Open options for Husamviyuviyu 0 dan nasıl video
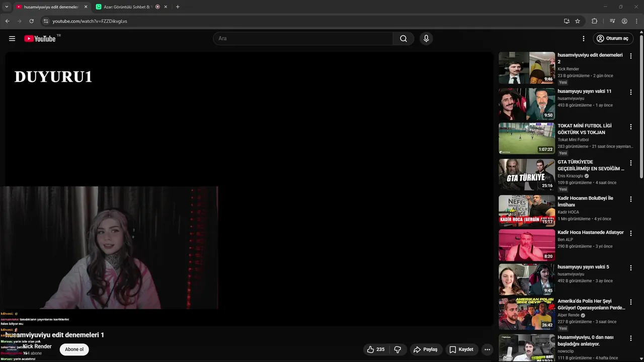 (631, 338)
